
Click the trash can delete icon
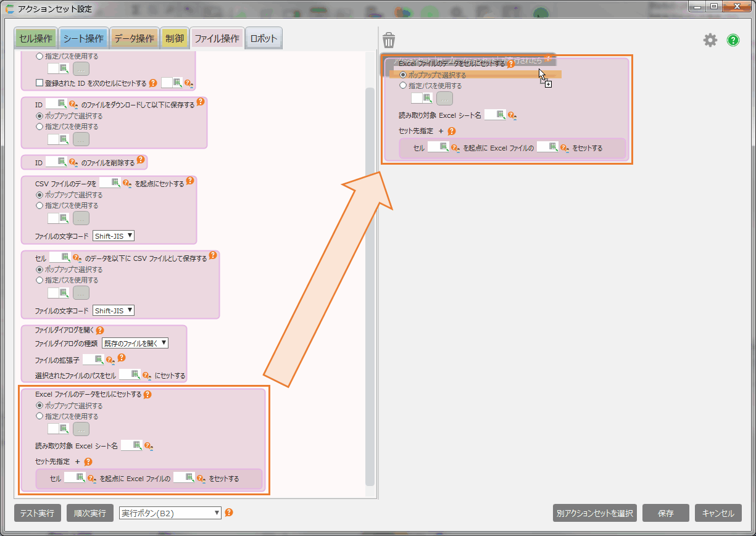tap(389, 41)
